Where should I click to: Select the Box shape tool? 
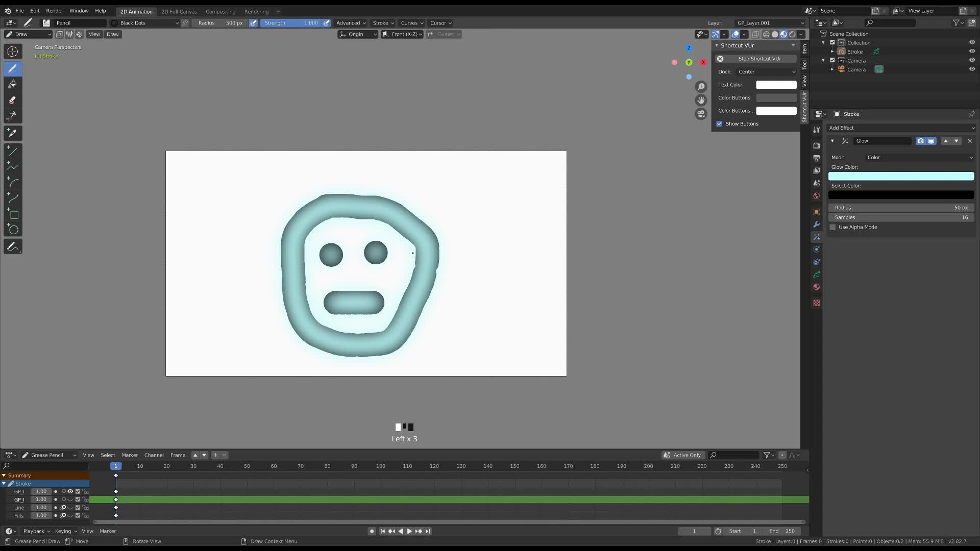pyautogui.click(x=13, y=214)
